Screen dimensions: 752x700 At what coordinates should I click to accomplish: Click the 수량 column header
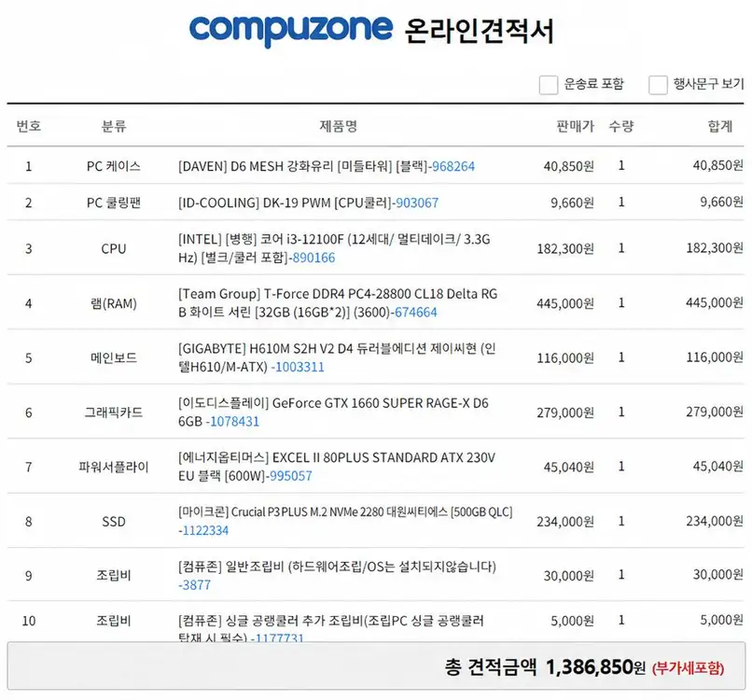tap(621, 126)
